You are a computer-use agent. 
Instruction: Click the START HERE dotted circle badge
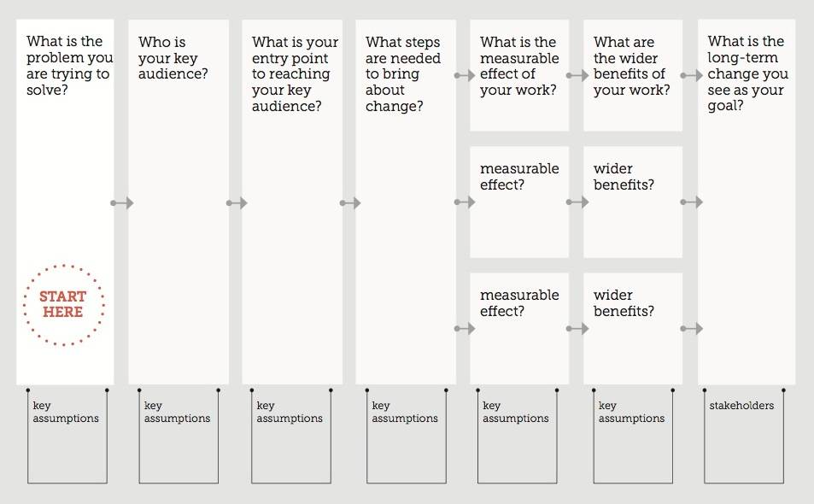tap(64, 305)
